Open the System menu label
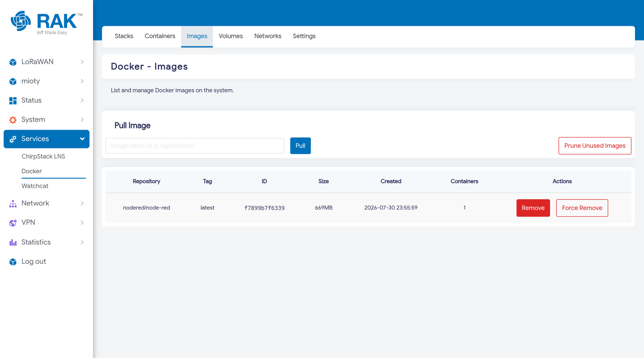The width and height of the screenshot is (644, 358). click(x=33, y=120)
